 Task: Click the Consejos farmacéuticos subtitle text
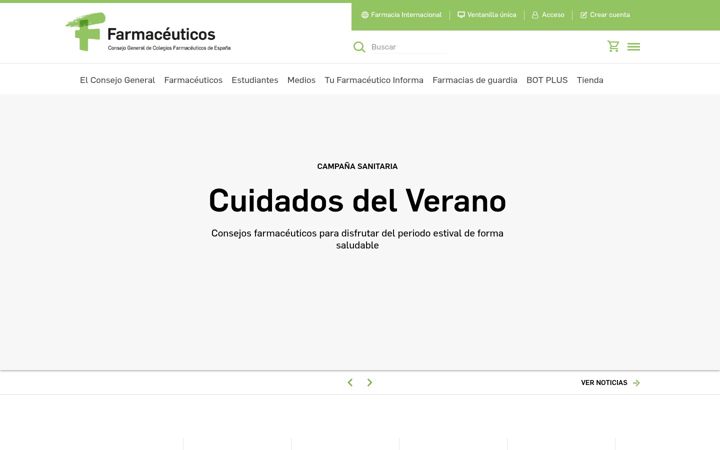point(357,239)
